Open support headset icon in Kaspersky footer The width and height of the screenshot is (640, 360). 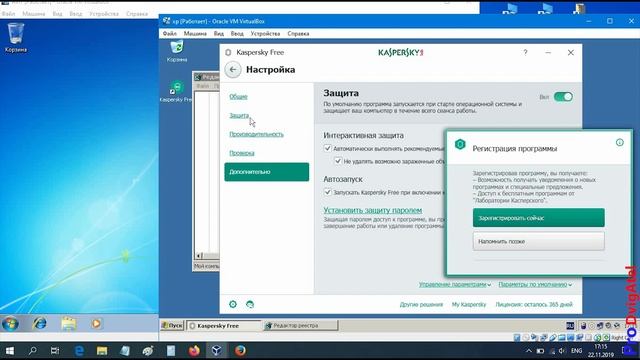pos(250,304)
